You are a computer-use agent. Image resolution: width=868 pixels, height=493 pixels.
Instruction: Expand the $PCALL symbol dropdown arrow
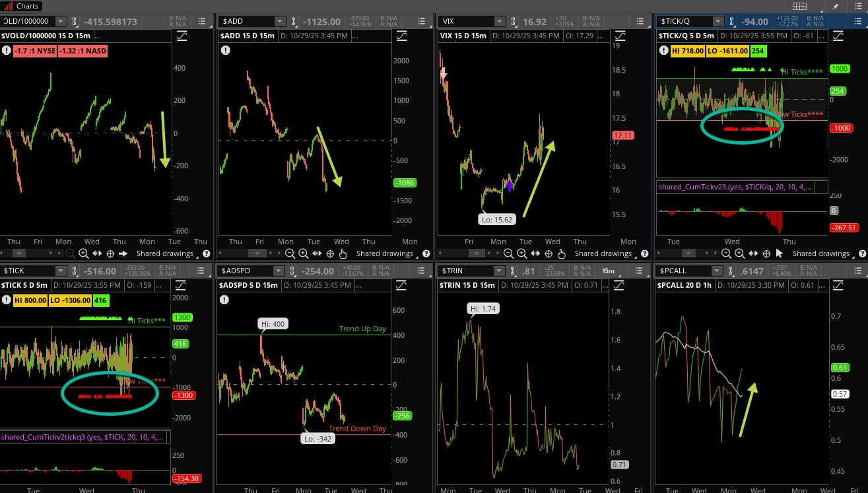coord(719,271)
